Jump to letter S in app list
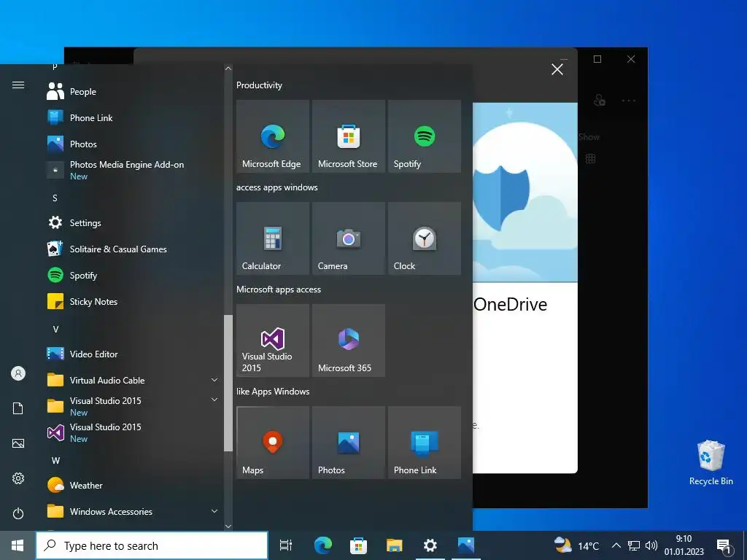The width and height of the screenshot is (747, 560). point(55,198)
